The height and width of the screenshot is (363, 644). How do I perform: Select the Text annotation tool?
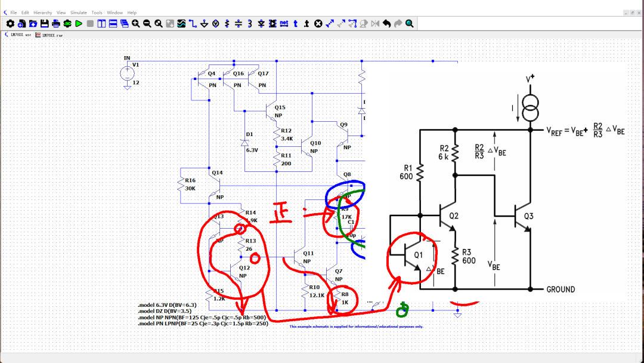pos(295,24)
